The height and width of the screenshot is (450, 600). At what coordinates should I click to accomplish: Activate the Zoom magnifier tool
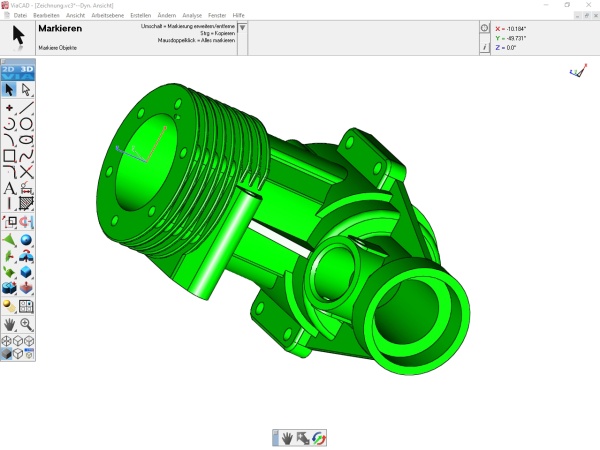coord(26,324)
